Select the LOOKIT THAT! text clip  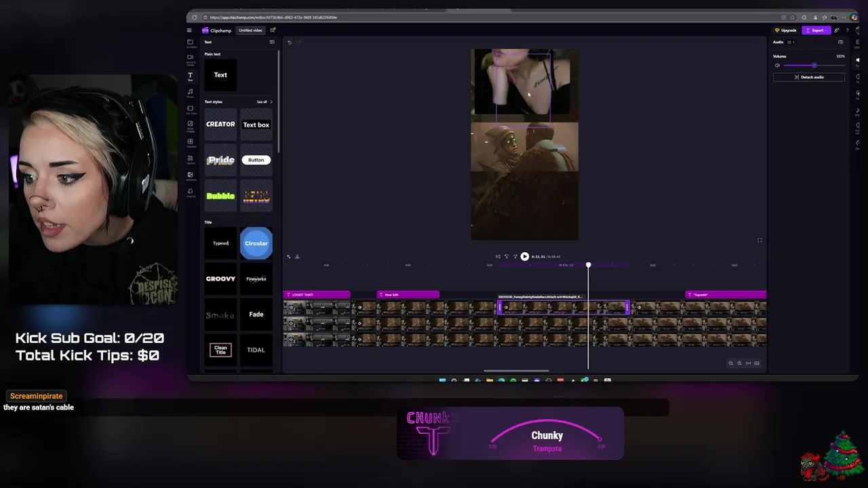pos(317,295)
